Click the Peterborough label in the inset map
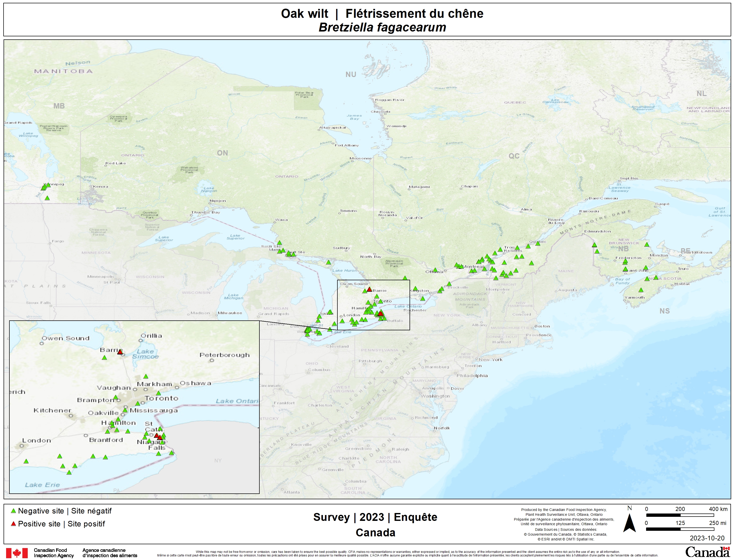The width and height of the screenshot is (735, 560). coord(224,355)
